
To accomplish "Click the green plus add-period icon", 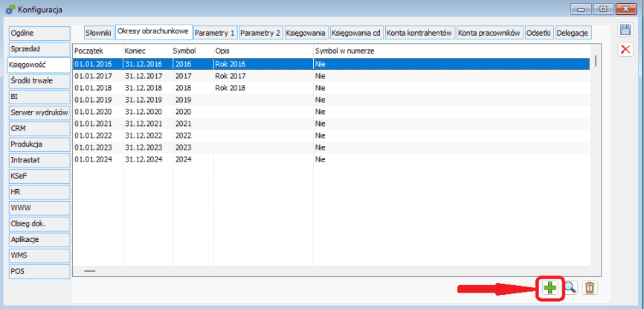I will point(550,288).
